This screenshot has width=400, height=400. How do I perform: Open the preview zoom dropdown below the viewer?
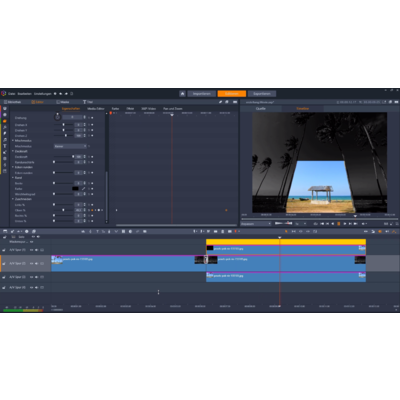click(256, 224)
